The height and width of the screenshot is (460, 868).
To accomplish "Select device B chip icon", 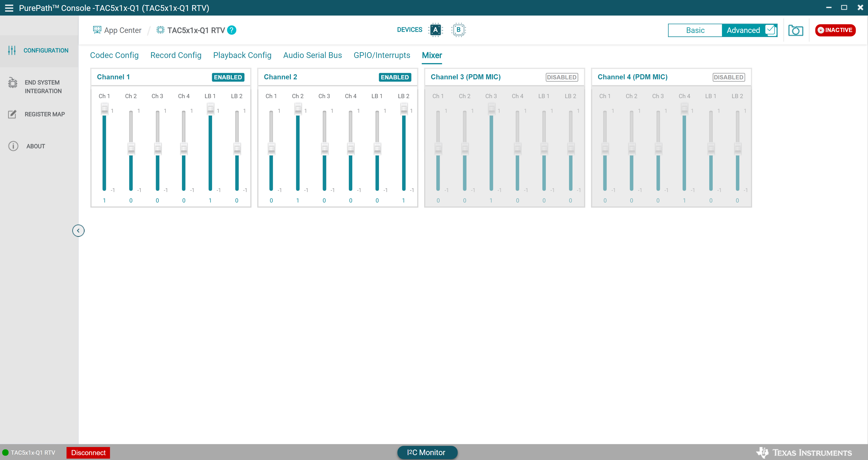I will [x=458, y=30].
